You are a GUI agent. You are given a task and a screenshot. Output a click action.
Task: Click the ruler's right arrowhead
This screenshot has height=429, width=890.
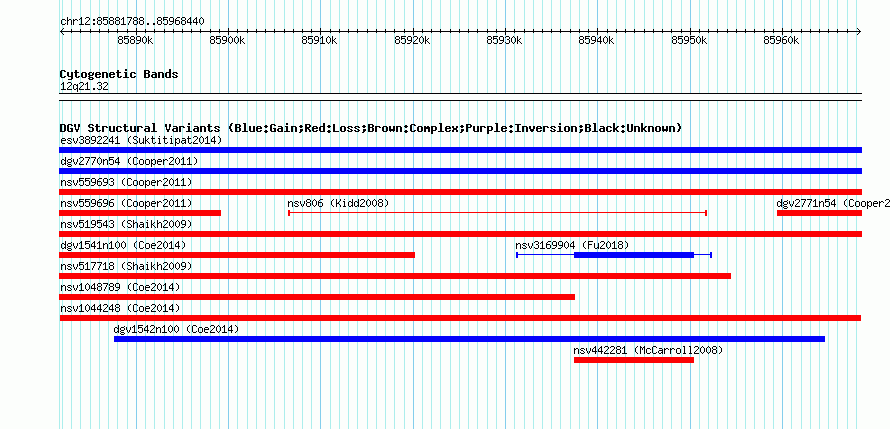coord(859,32)
